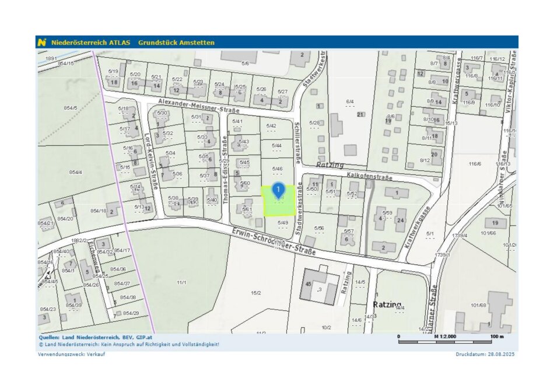This screenshot has height=392, width=554.
Task: Click parcel label 5/59
Action: (x=388, y=213)
